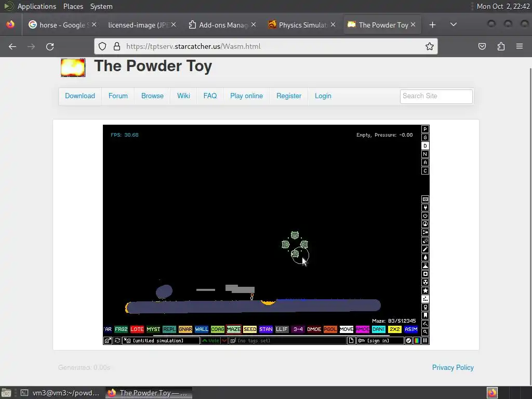Image resolution: width=532 pixels, height=399 pixels.
Task: Toggle the P quick option
Action: pos(425,129)
